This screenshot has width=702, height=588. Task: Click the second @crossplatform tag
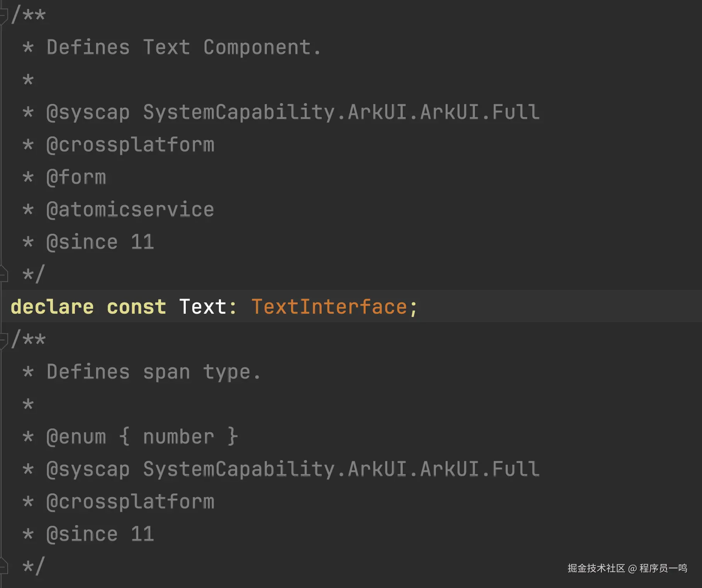130,502
